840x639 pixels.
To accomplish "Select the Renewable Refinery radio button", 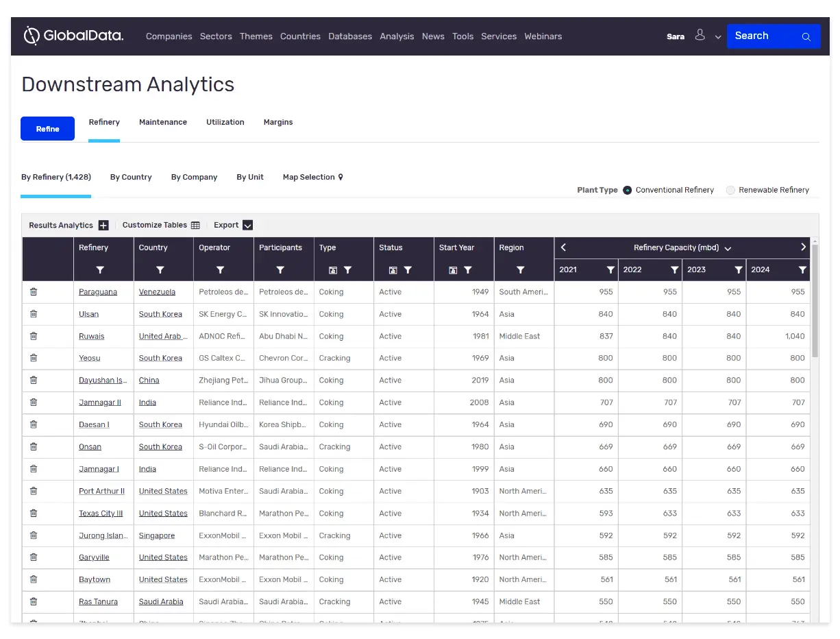I will 730,191.
